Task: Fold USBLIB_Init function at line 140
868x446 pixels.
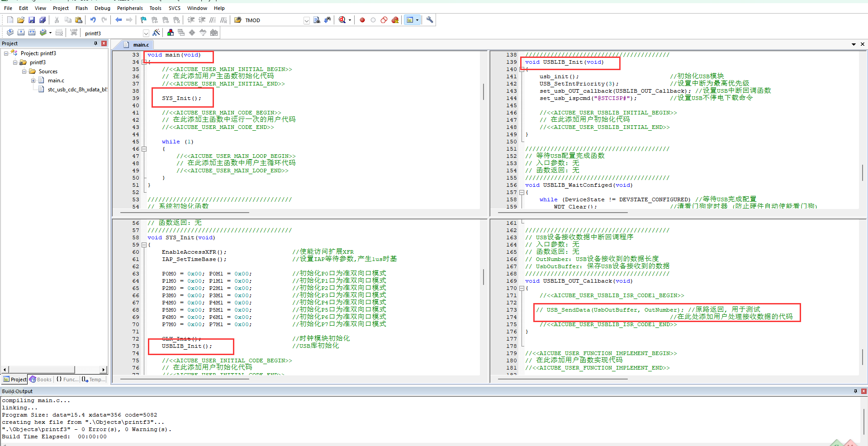Action: 522,69
